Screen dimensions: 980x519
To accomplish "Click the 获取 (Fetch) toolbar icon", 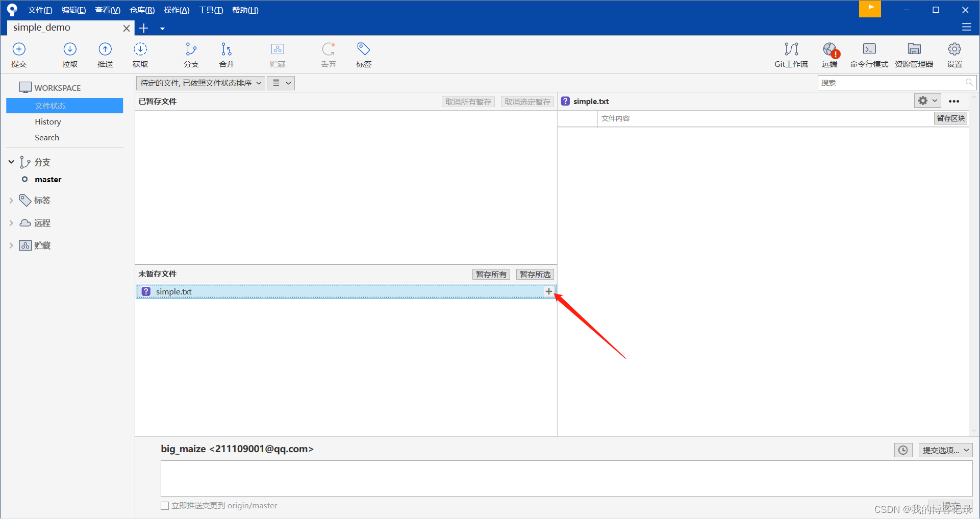I will pyautogui.click(x=140, y=55).
